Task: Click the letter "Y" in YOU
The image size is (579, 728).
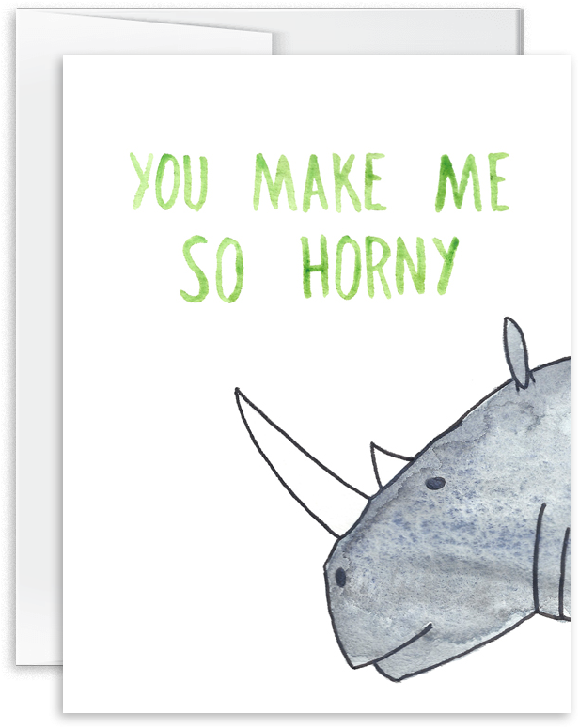Action: [143, 182]
